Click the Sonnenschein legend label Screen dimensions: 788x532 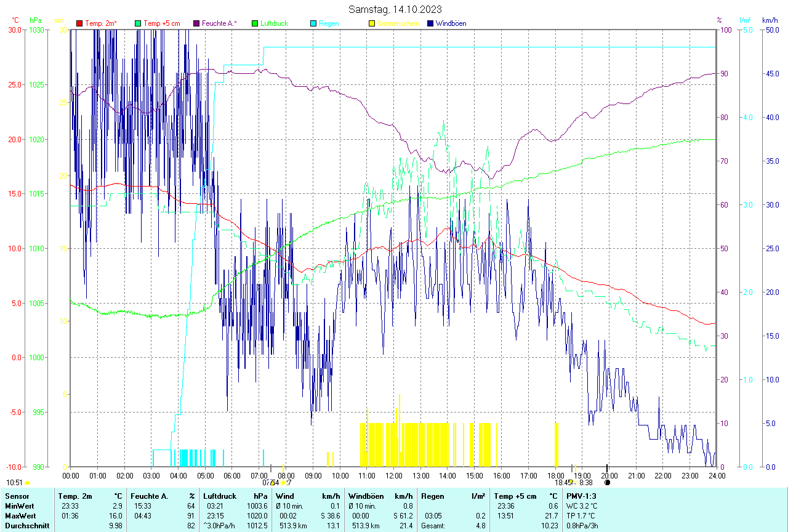(398, 23)
